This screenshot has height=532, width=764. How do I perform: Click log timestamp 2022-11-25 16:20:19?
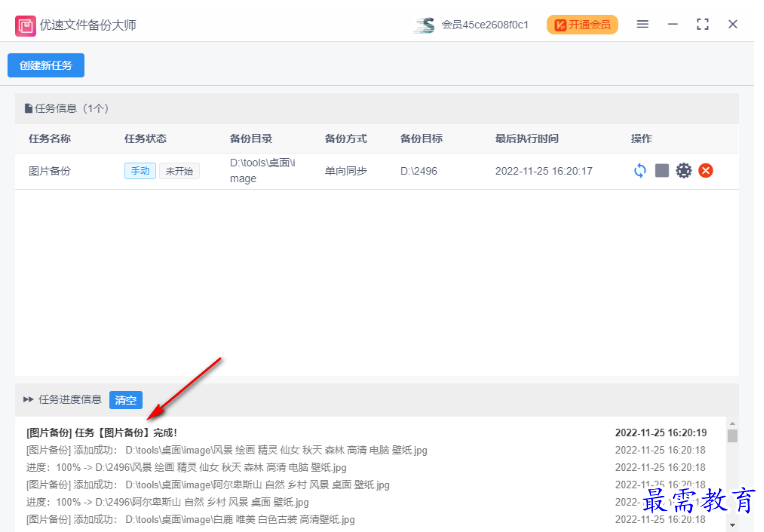(661, 433)
